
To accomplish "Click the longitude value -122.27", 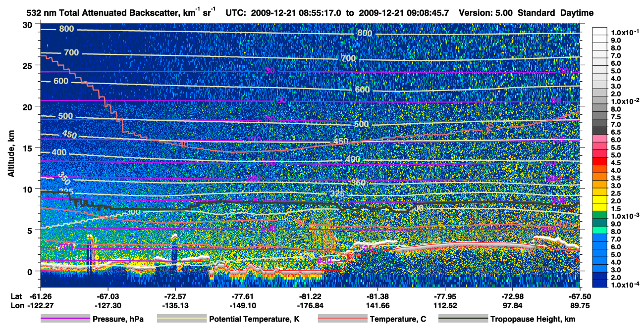I will pos(40,305).
